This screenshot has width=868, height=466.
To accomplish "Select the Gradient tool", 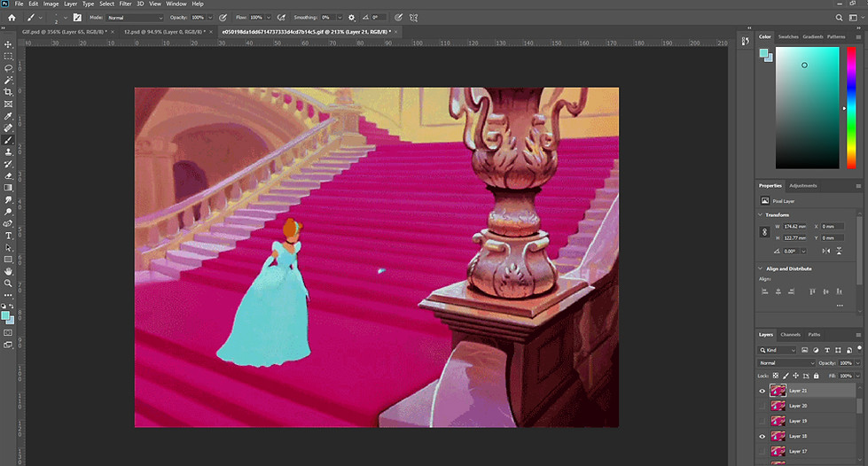I will (8, 188).
